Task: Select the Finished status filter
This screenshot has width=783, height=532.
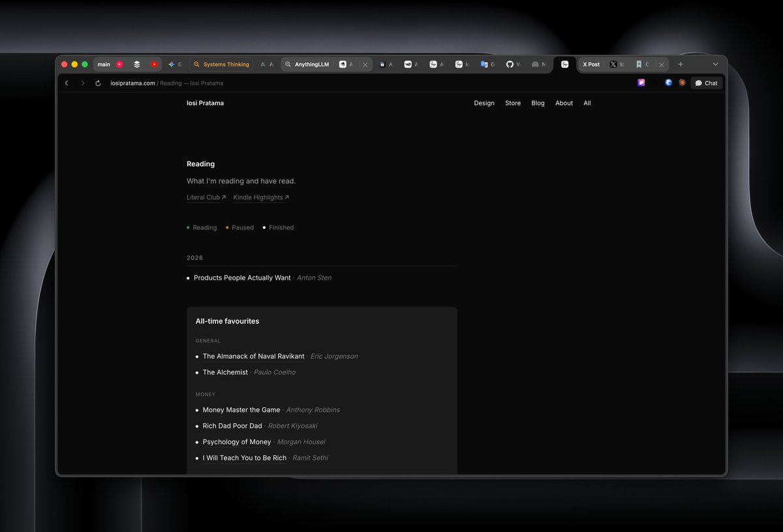Action: click(278, 228)
